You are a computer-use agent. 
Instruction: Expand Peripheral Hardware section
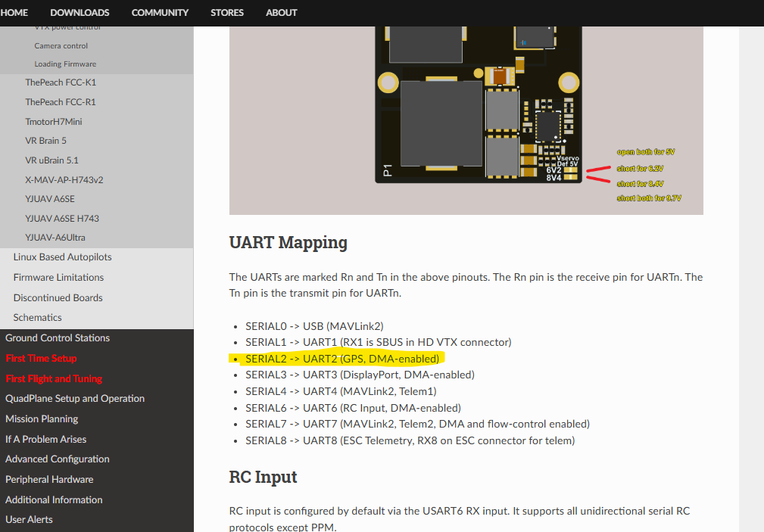[49, 480]
